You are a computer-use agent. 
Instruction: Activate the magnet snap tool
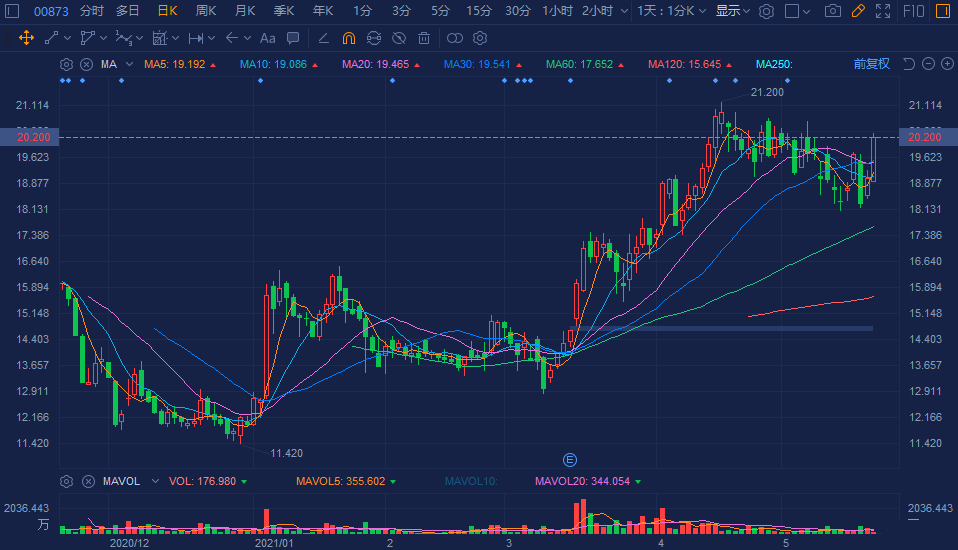click(x=348, y=38)
